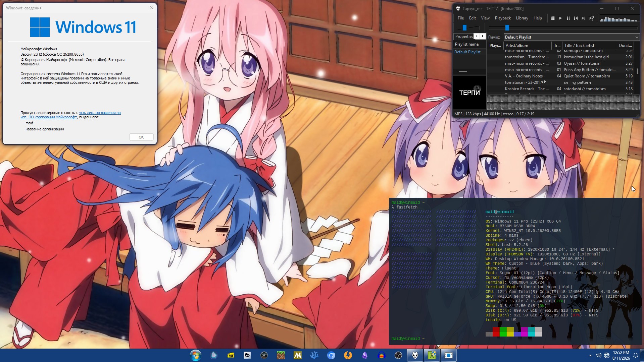Open the File menu in foobar2000

tap(461, 18)
